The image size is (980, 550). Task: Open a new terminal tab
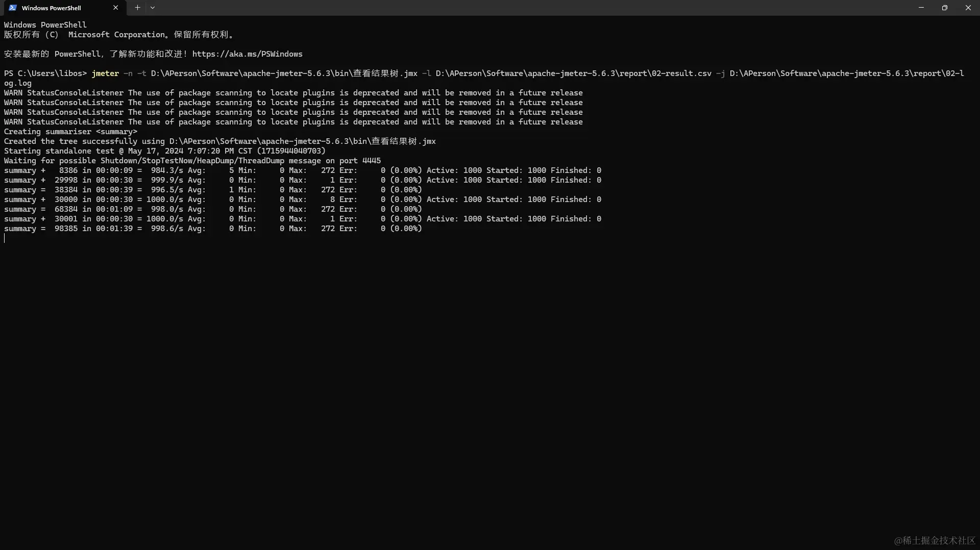(137, 8)
